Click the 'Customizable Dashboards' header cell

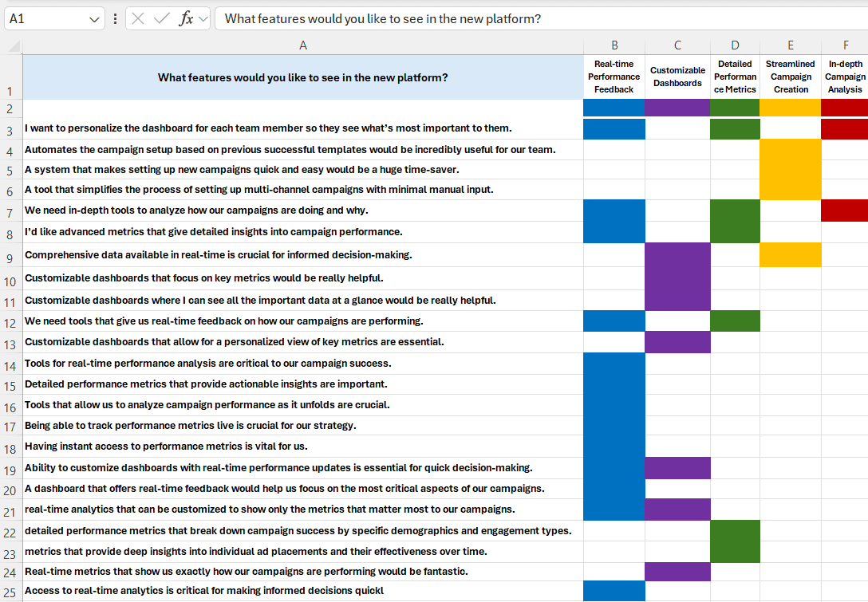[x=677, y=77]
